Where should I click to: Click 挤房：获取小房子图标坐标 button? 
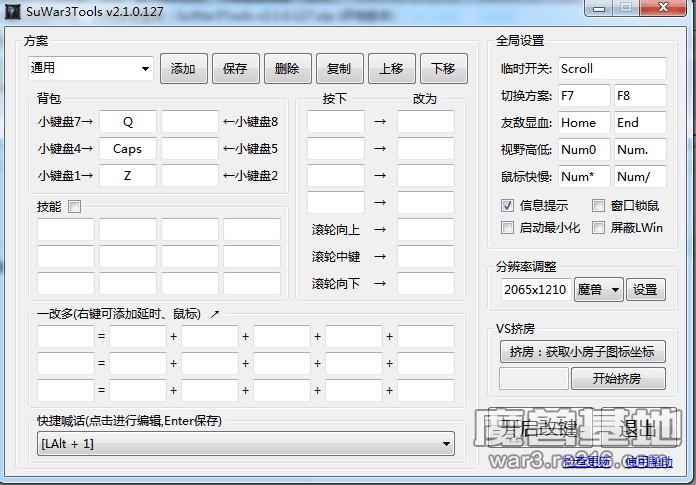(581, 352)
